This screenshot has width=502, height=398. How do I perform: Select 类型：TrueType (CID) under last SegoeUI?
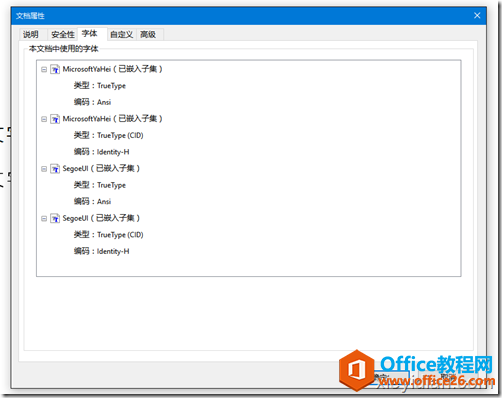[108, 235]
